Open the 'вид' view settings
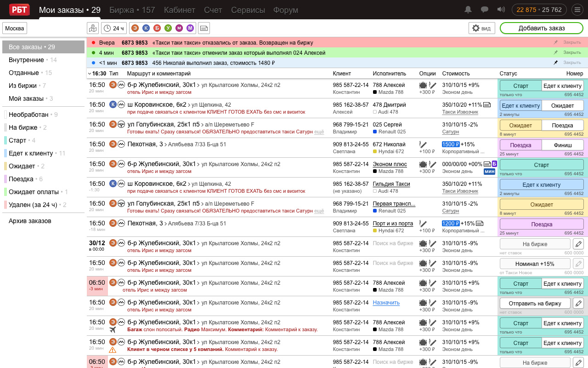The height and width of the screenshot is (368, 588). pos(481,28)
